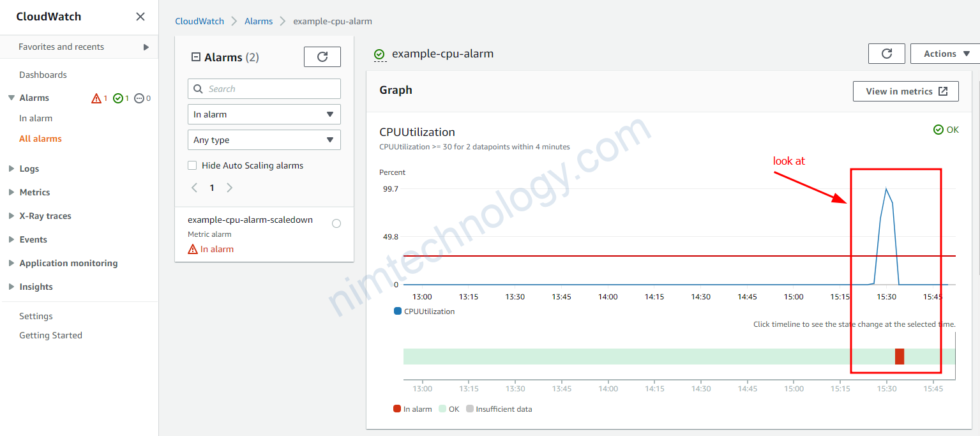Click the green OK state badge on graph

click(x=946, y=130)
